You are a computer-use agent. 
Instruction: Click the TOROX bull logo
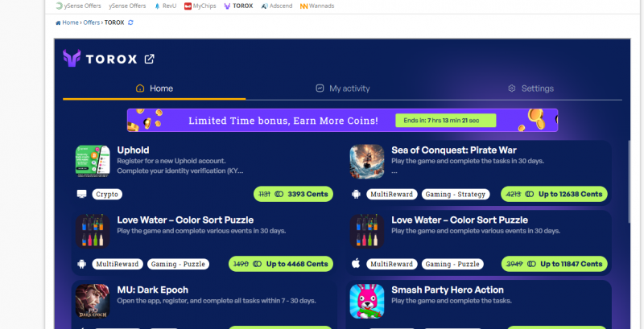pyautogui.click(x=72, y=58)
